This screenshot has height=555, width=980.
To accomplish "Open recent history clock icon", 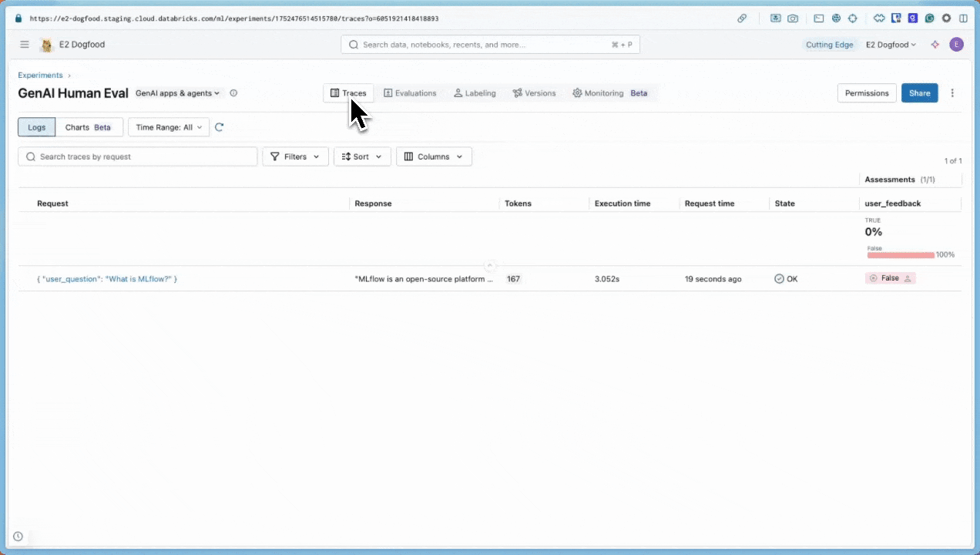I will (x=18, y=536).
